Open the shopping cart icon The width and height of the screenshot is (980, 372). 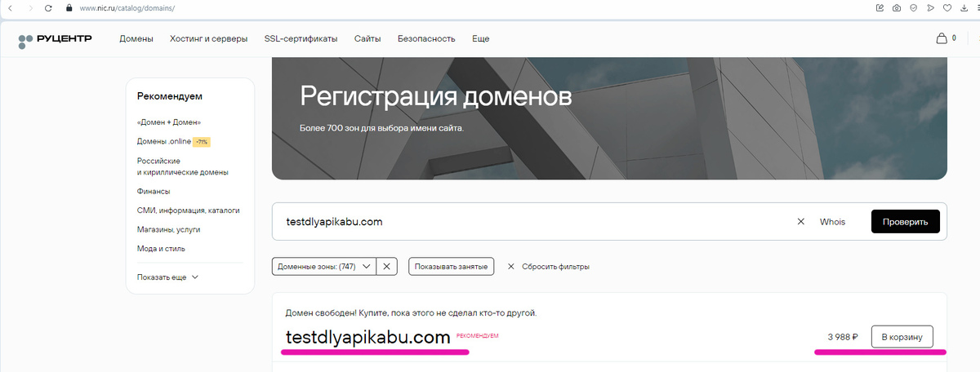coord(941,38)
